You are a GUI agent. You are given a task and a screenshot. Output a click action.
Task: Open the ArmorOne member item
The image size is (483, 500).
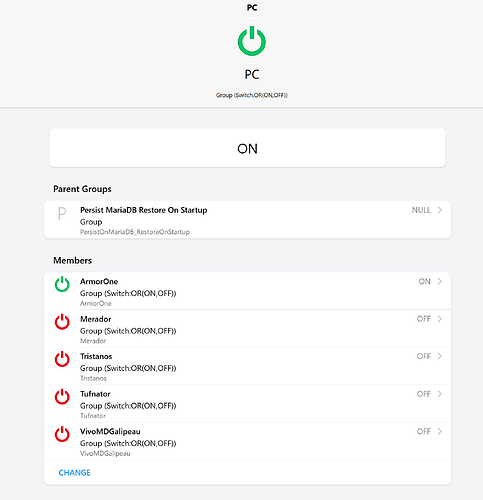247,291
